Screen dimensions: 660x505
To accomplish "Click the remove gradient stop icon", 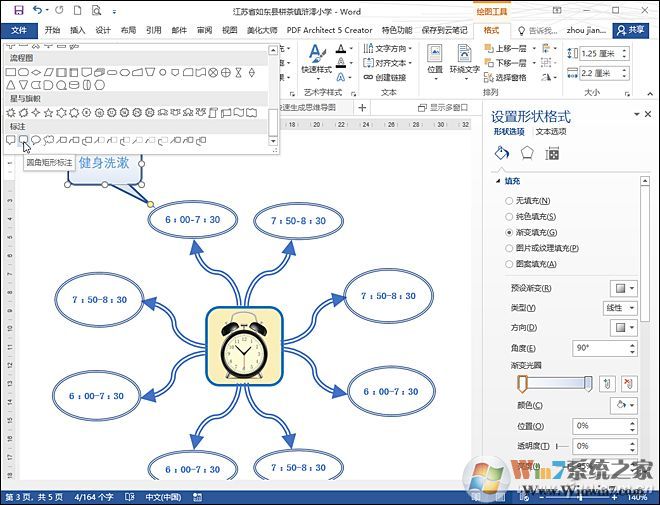I will (628, 383).
